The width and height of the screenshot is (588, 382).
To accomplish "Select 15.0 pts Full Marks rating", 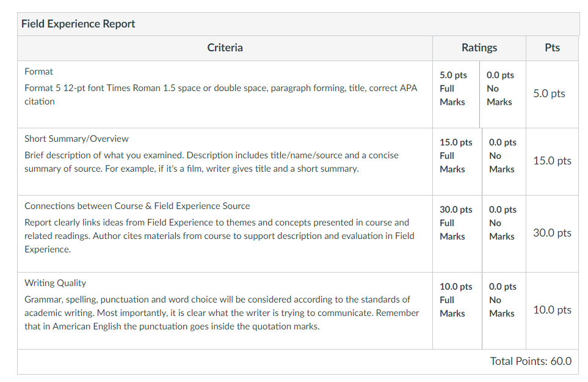I will tap(457, 161).
